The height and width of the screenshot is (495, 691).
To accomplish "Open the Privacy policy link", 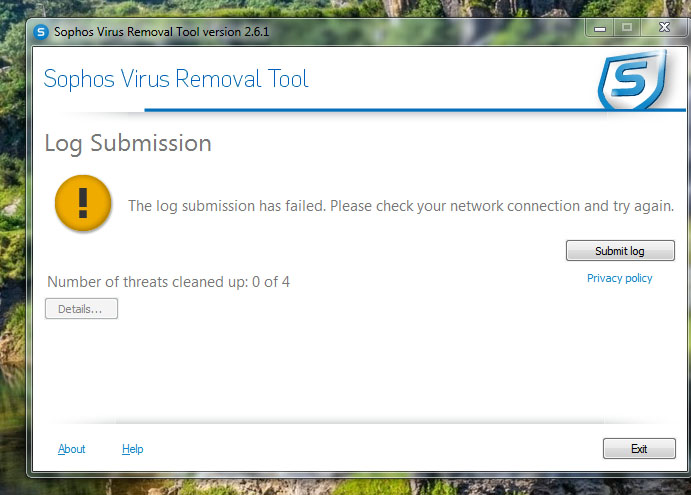I will tap(619, 278).
